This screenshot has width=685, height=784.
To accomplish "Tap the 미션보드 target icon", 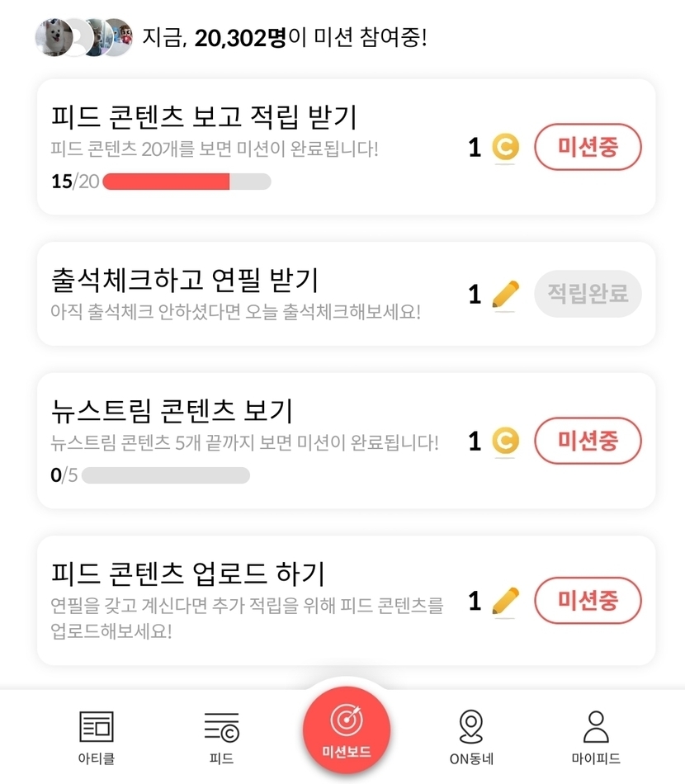I will [347, 720].
